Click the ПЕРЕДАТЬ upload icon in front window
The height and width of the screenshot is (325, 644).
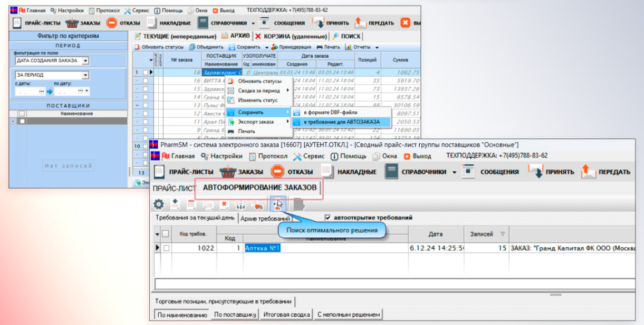coord(588,172)
